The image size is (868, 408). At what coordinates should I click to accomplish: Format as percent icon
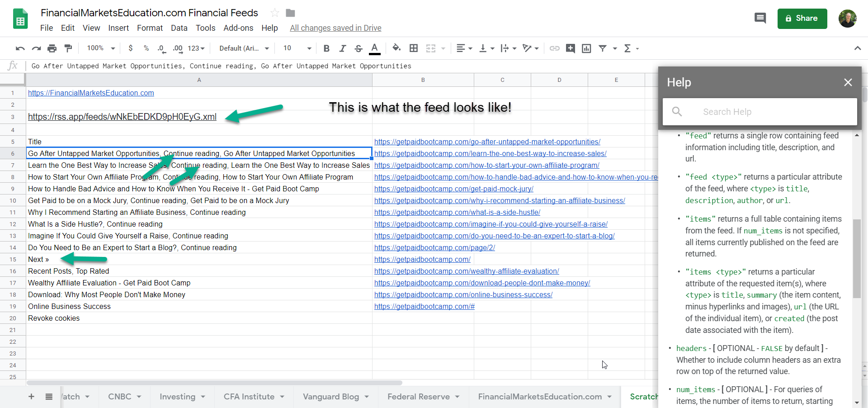point(146,48)
